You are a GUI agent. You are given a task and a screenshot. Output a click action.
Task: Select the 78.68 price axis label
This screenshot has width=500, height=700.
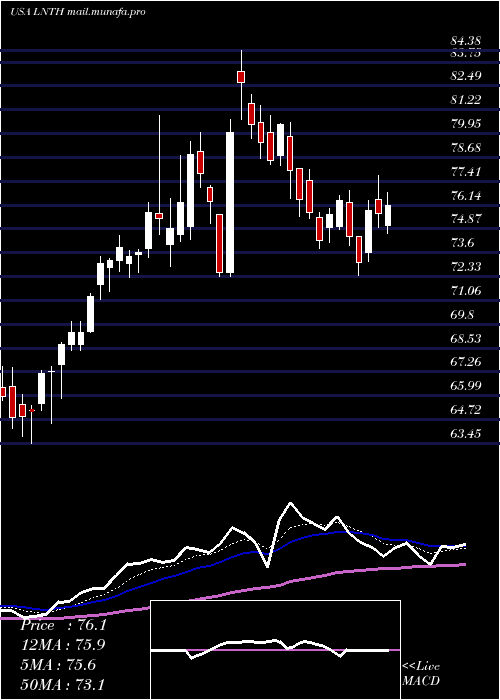466,148
